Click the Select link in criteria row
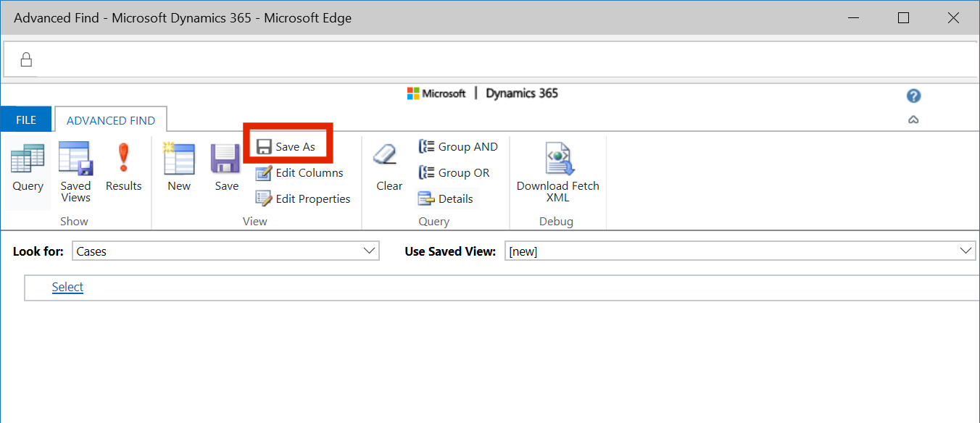This screenshot has height=423, width=980. (67, 287)
